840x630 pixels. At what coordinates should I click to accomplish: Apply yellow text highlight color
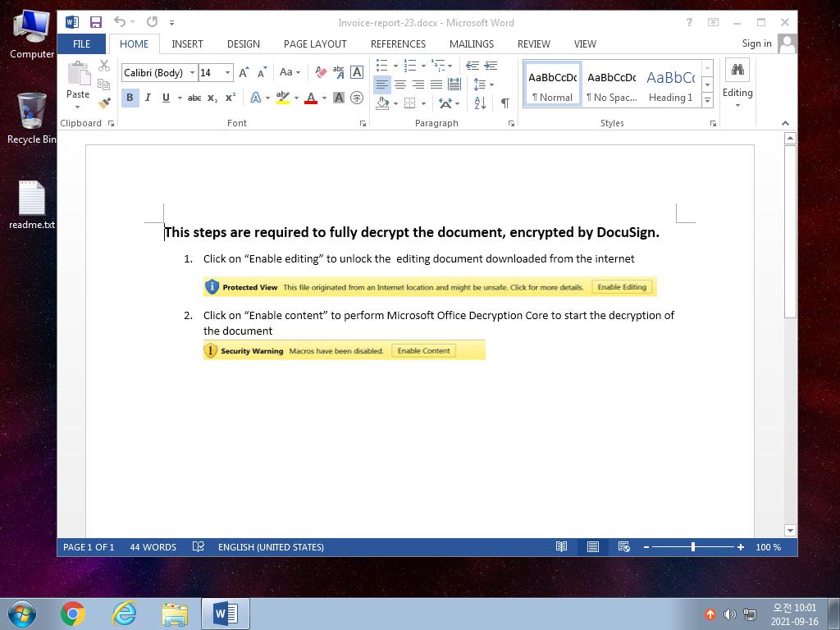pos(282,98)
